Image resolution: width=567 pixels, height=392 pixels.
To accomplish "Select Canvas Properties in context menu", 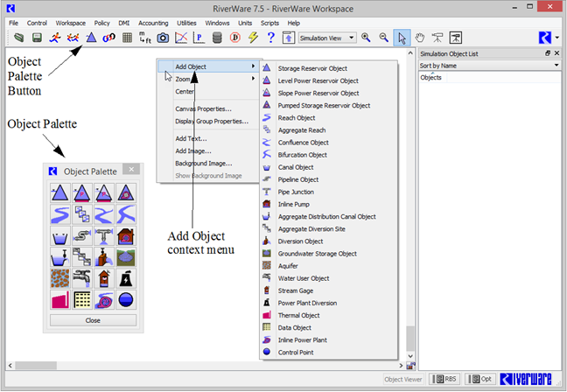I will 203,108.
